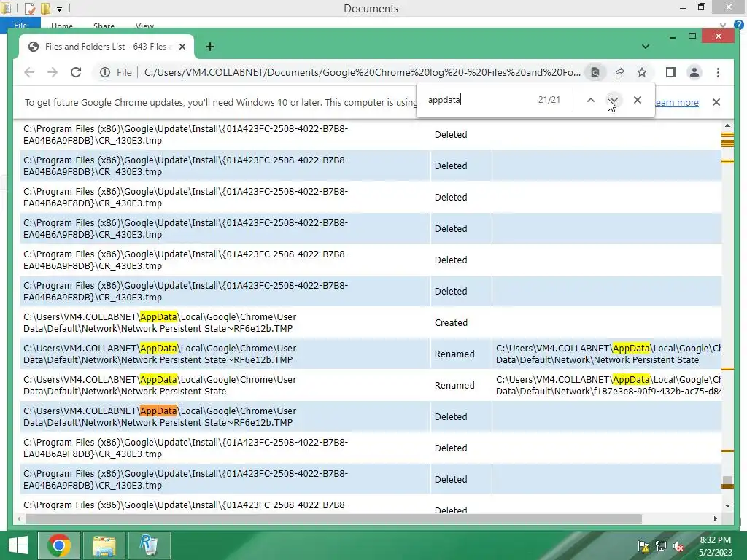Open the Chrome profile avatar

[694, 72]
